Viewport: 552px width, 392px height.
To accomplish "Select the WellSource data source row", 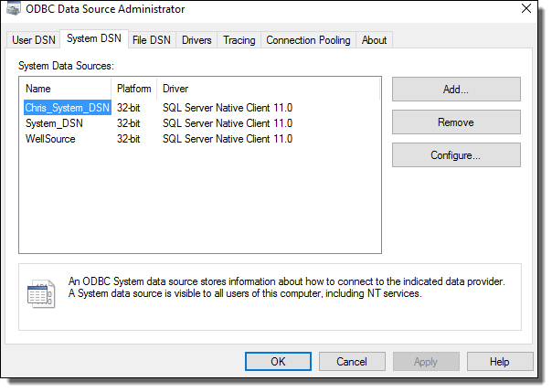I will pyautogui.click(x=50, y=139).
